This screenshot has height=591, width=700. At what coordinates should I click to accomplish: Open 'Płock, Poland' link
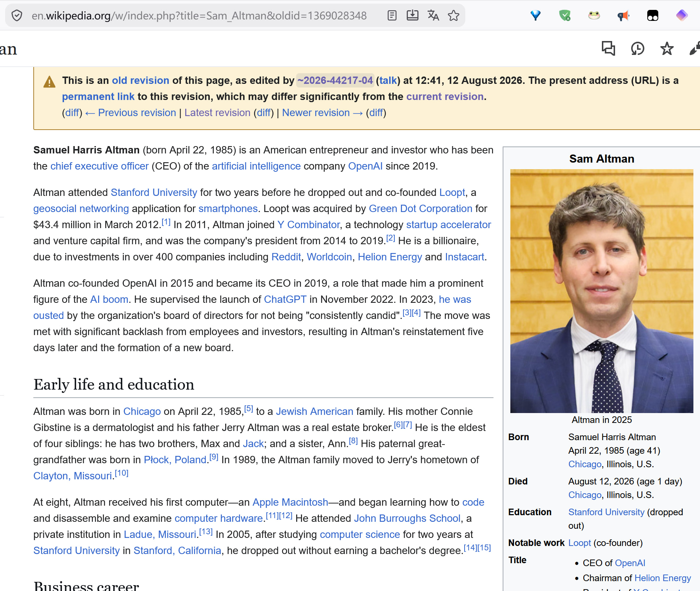[175, 460]
